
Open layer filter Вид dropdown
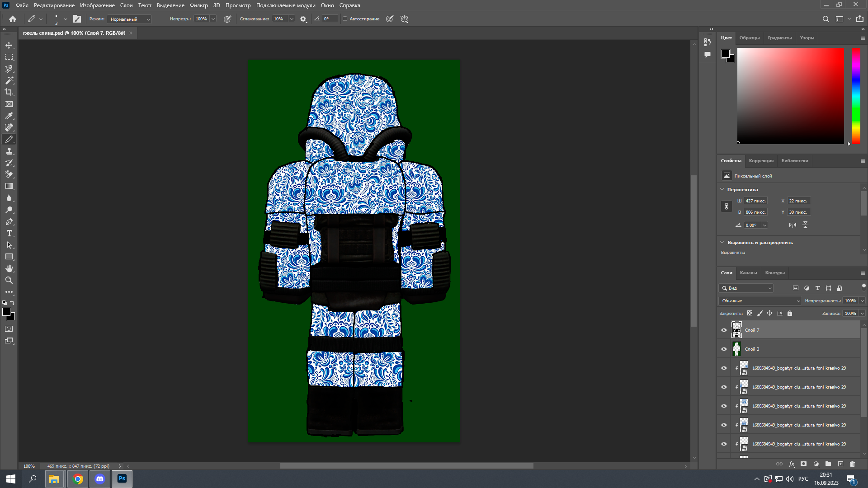[x=746, y=288]
